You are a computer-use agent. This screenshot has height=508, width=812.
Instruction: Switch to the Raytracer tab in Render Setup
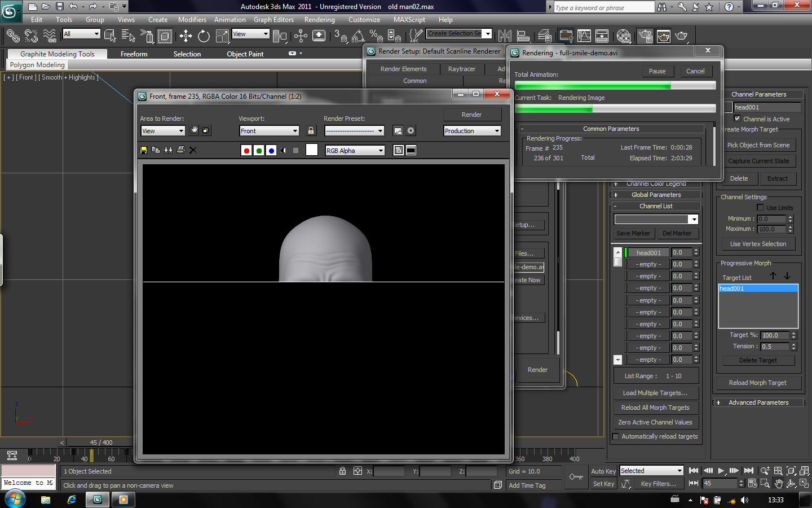point(461,68)
